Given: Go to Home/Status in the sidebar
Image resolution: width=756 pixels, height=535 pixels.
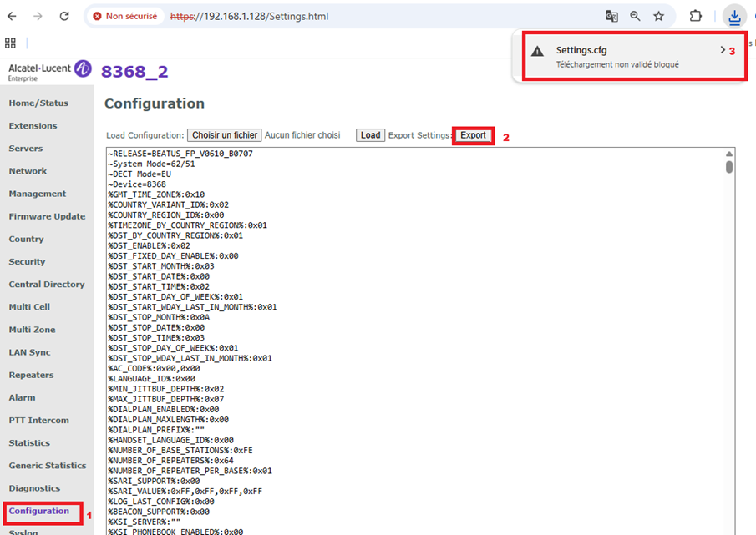Looking at the screenshot, I should [38, 103].
